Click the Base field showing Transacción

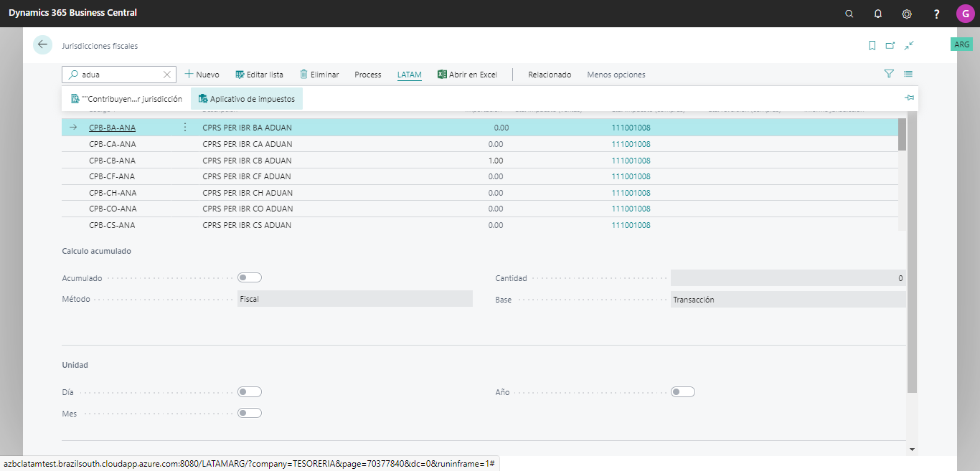pos(788,300)
